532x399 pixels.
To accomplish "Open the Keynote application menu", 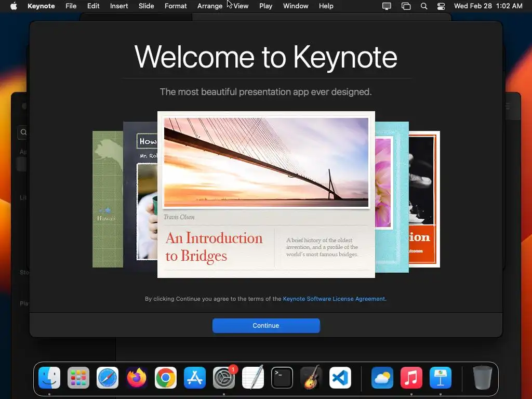I will 41,6.
